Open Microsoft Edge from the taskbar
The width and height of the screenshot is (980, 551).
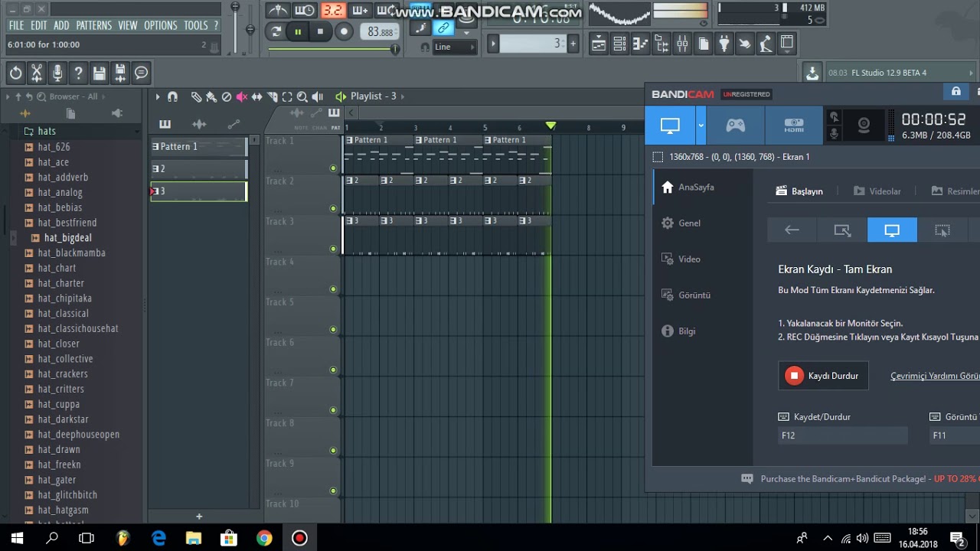(x=158, y=538)
